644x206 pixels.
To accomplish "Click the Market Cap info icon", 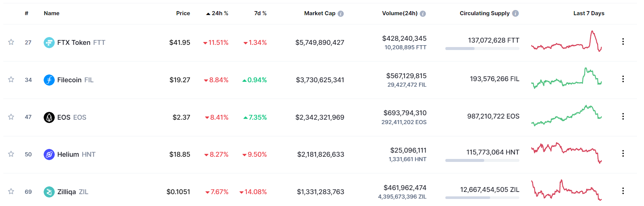I will (341, 14).
